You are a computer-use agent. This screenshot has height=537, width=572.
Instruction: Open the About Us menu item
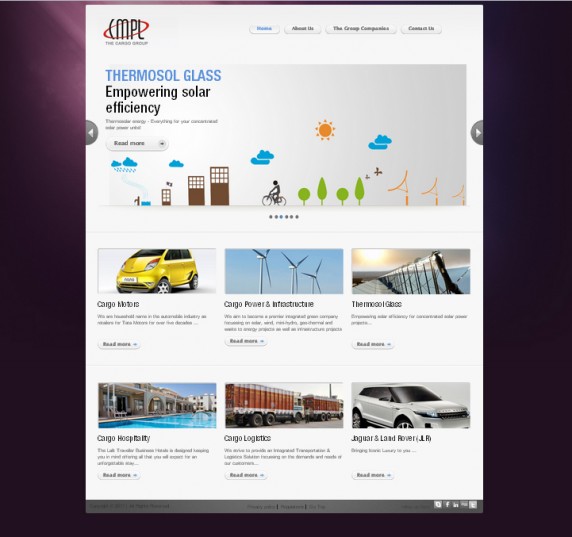[303, 28]
